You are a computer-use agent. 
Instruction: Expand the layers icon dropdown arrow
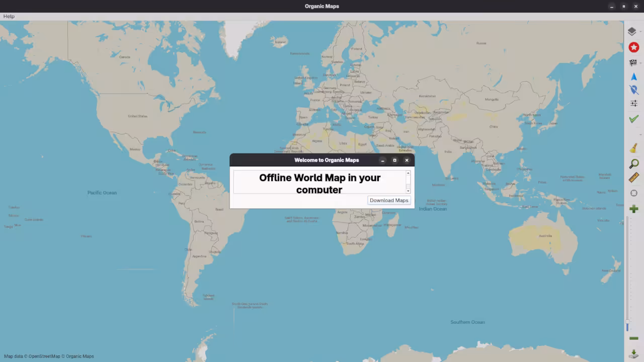[640, 32]
